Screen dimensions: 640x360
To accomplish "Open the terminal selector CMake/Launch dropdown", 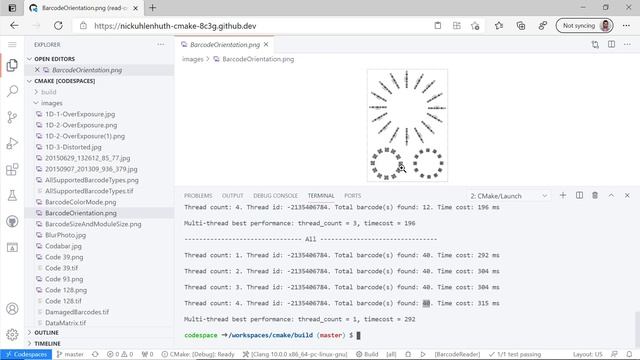I will tap(509, 196).
